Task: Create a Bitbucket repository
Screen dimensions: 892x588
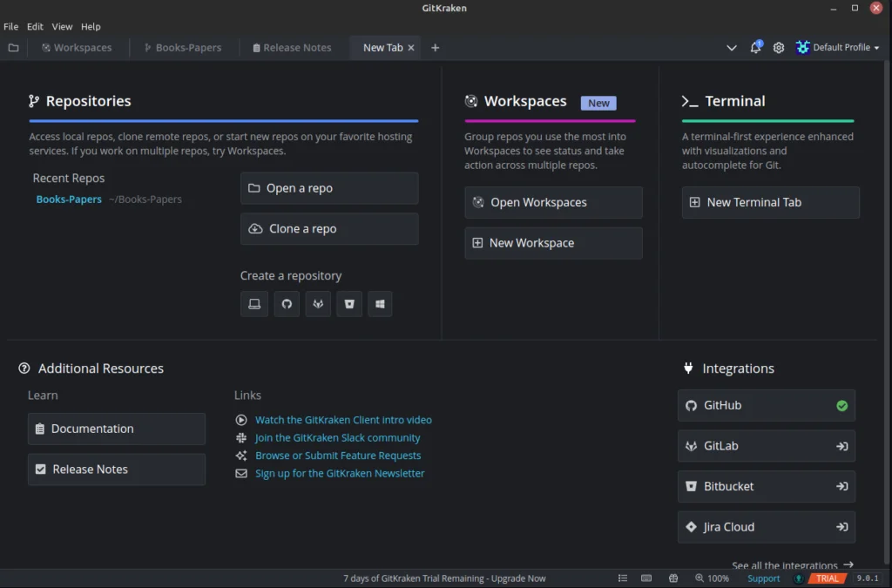Action: pos(349,303)
